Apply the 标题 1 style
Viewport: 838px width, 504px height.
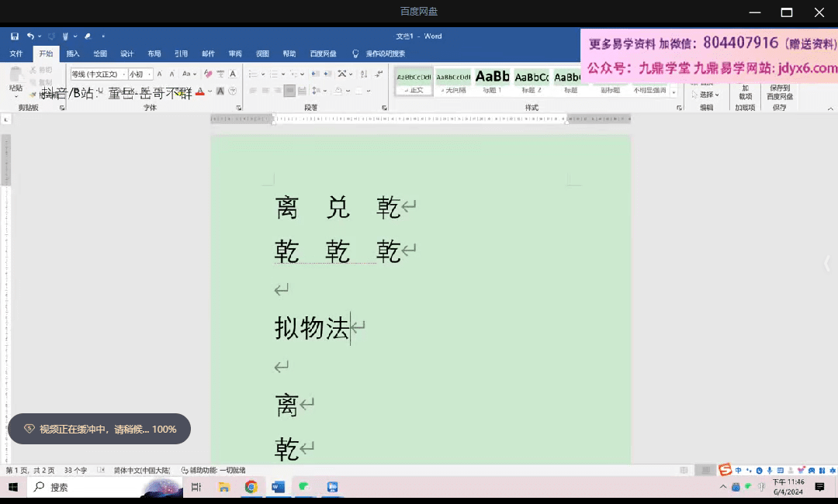pos(491,78)
